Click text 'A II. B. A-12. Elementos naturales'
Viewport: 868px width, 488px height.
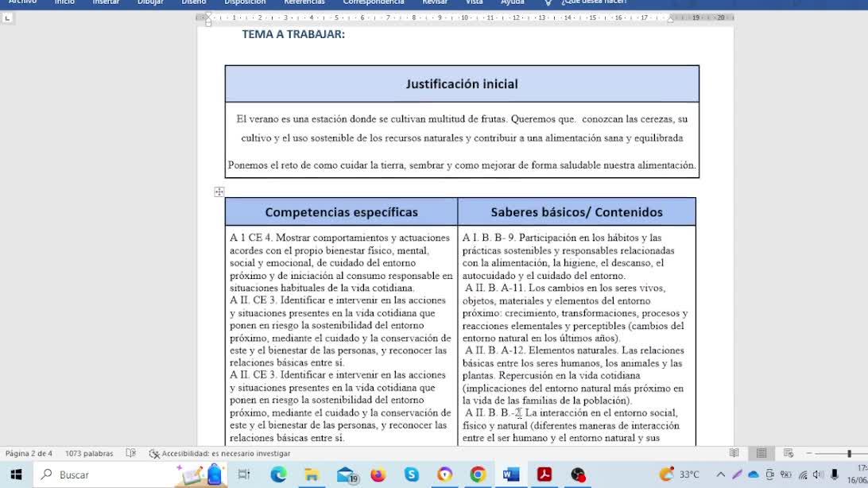coord(542,351)
